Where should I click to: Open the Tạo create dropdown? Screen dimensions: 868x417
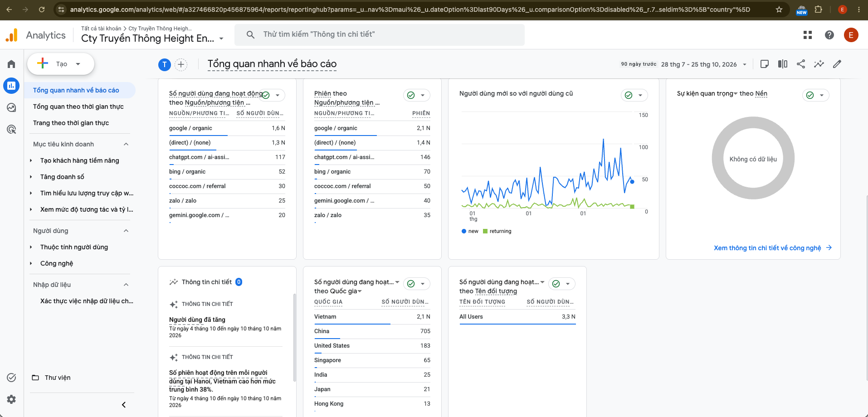(61, 64)
